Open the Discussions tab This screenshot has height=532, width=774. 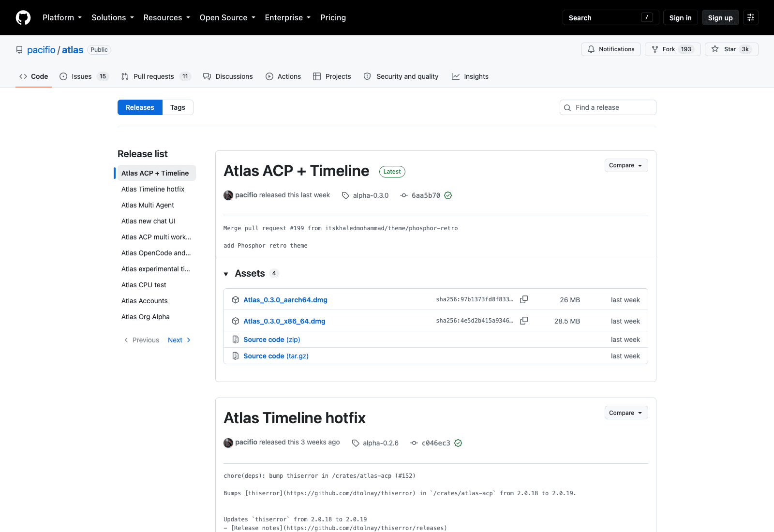pos(228,76)
